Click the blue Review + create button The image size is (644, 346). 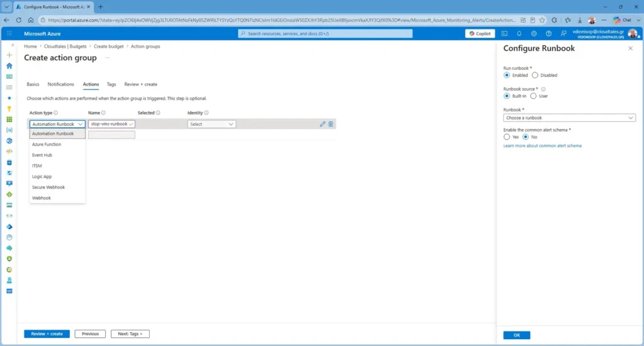[47, 333]
